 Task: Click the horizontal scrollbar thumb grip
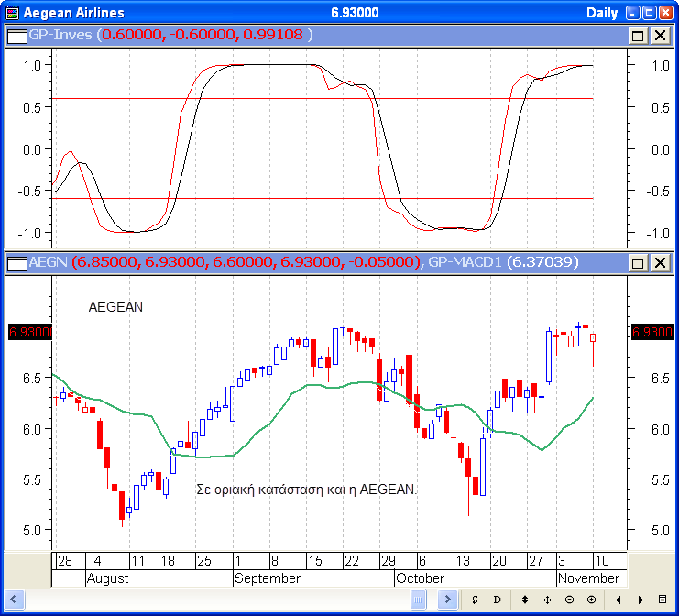[418, 599]
